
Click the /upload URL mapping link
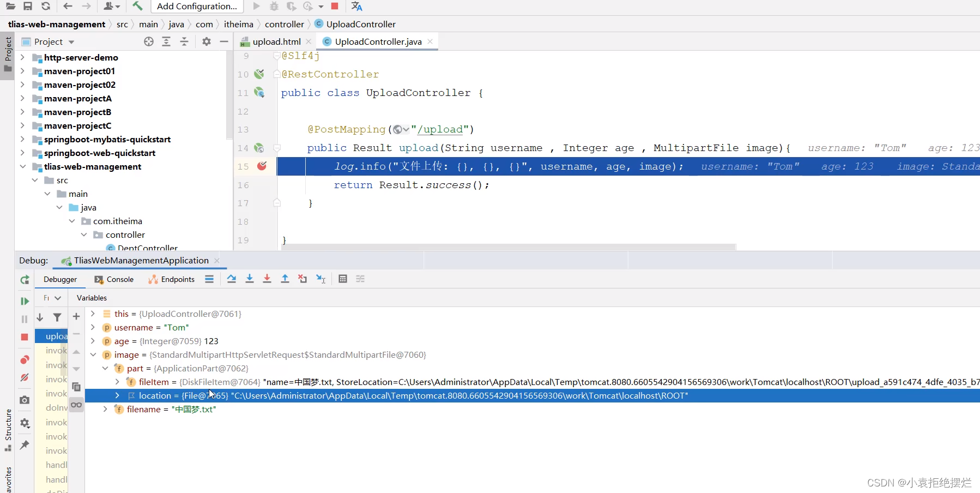pos(439,129)
